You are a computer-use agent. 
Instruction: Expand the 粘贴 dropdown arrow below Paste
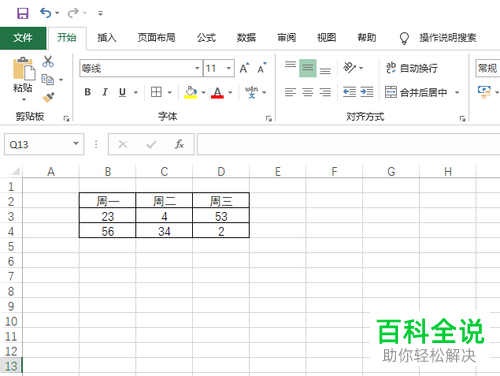pos(24,99)
